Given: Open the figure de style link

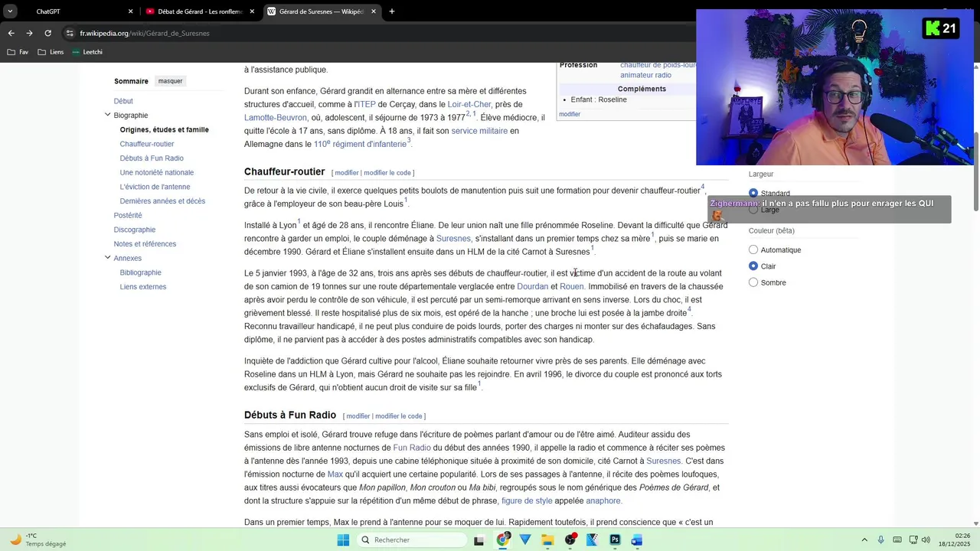Looking at the screenshot, I should tap(527, 501).
